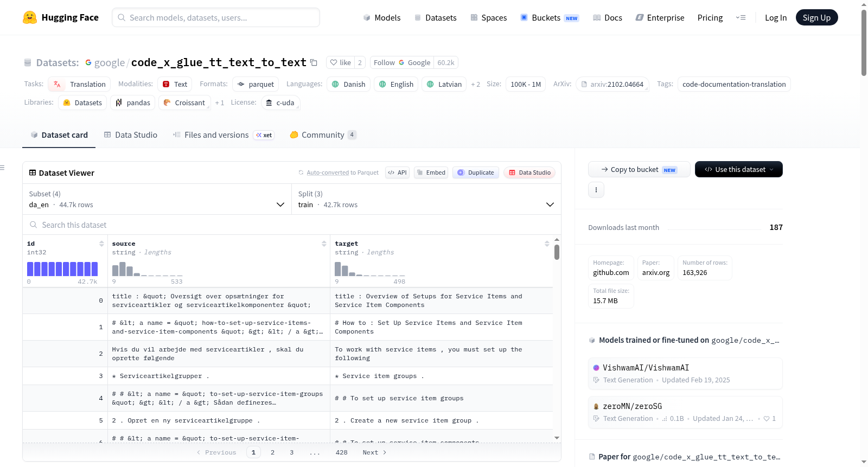Screen dimensions: 868x467
Task: Click the Duplicate button
Action: click(x=476, y=172)
